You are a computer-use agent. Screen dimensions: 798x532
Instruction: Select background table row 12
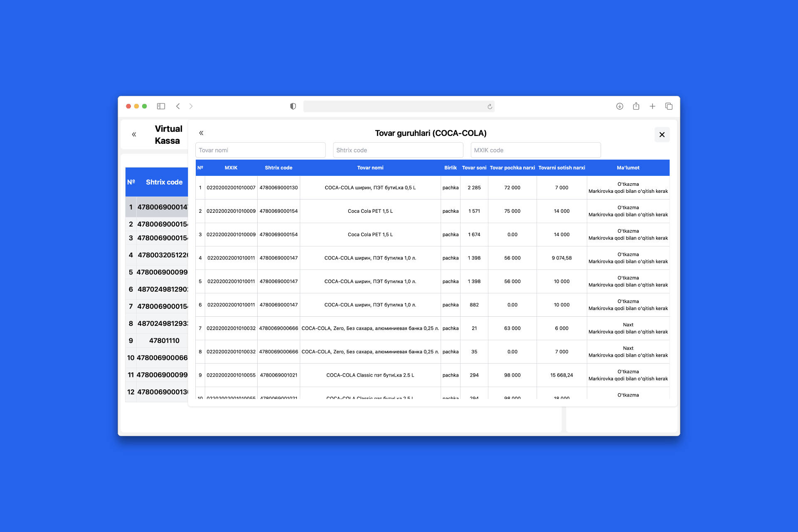click(x=157, y=392)
